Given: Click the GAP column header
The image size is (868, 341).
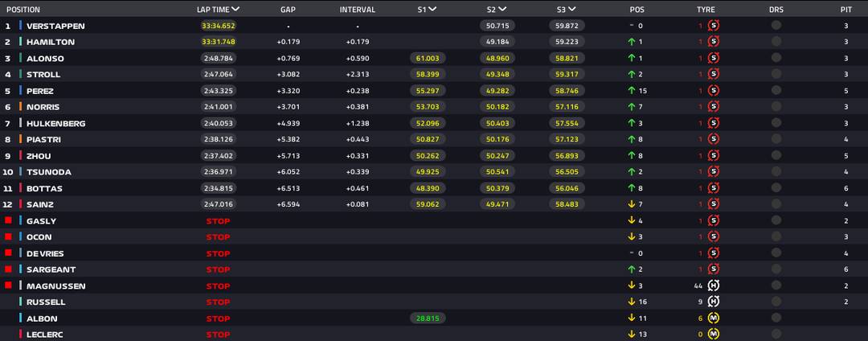Looking at the screenshot, I should pos(288,10).
